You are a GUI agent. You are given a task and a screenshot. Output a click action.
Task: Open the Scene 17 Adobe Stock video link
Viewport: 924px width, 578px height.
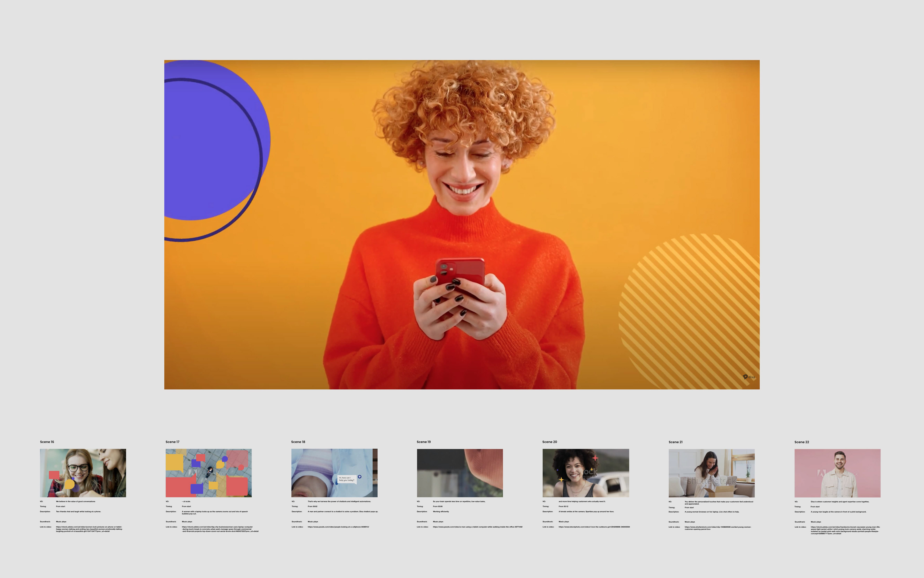click(x=220, y=529)
